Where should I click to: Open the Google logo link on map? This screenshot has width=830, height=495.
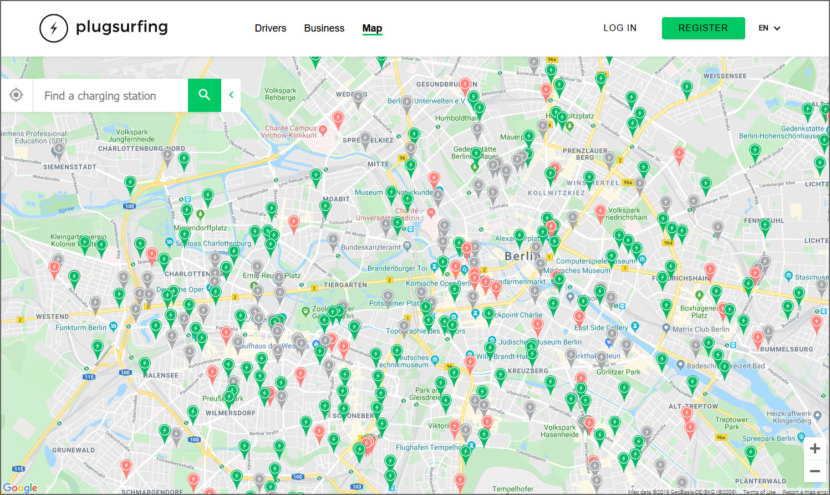click(x=20, y=488)
